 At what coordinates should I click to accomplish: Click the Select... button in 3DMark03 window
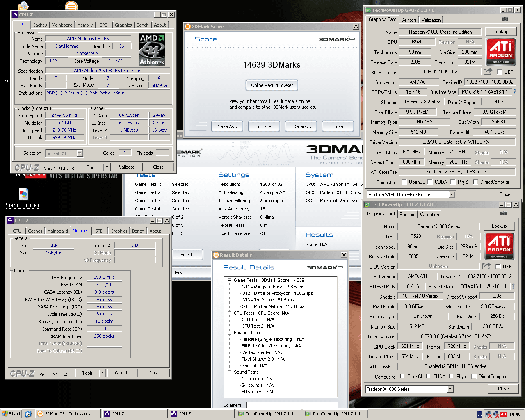(189, 255)
